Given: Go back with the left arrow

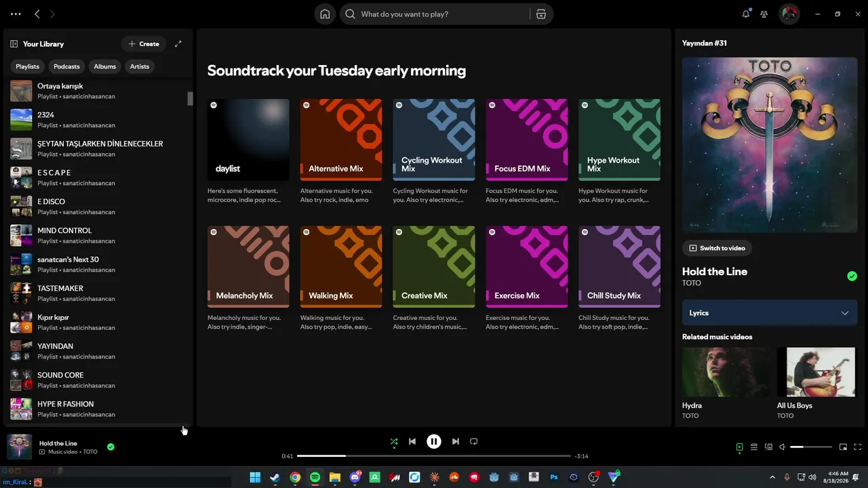Looking at the screenshot, I should 37,14.
